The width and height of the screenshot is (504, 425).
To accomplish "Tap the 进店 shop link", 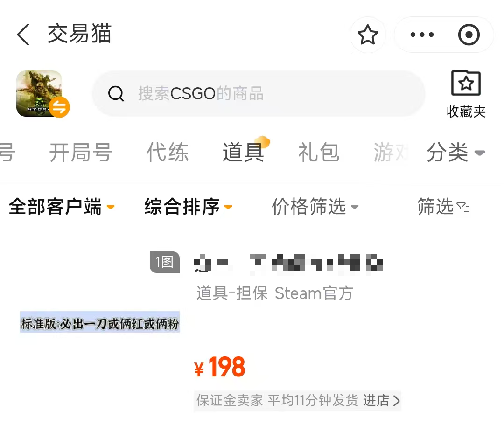I will [382, 401].
